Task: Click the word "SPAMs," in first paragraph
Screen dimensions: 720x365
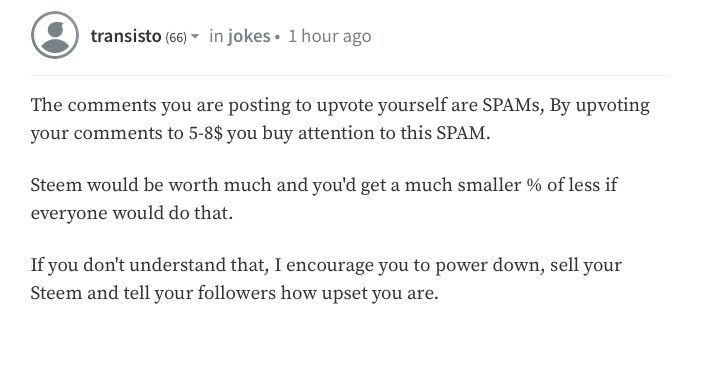Action: [513, 105]
